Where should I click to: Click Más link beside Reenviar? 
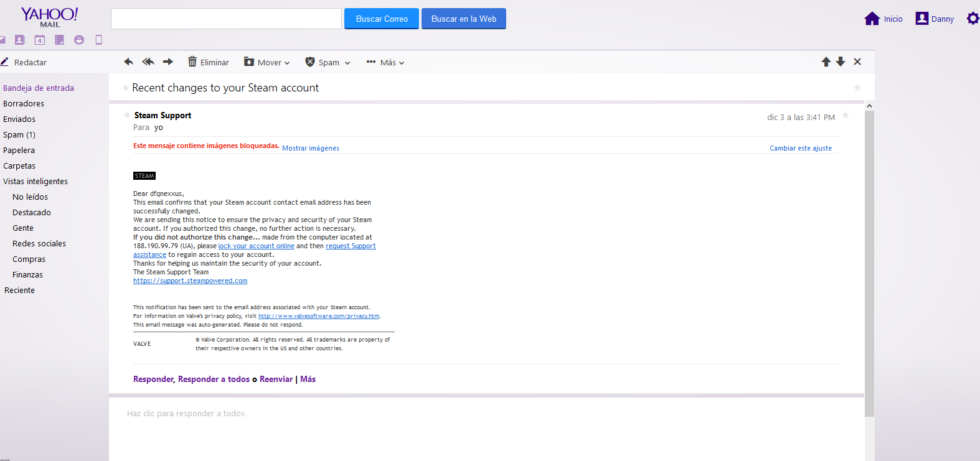[308, 379]
